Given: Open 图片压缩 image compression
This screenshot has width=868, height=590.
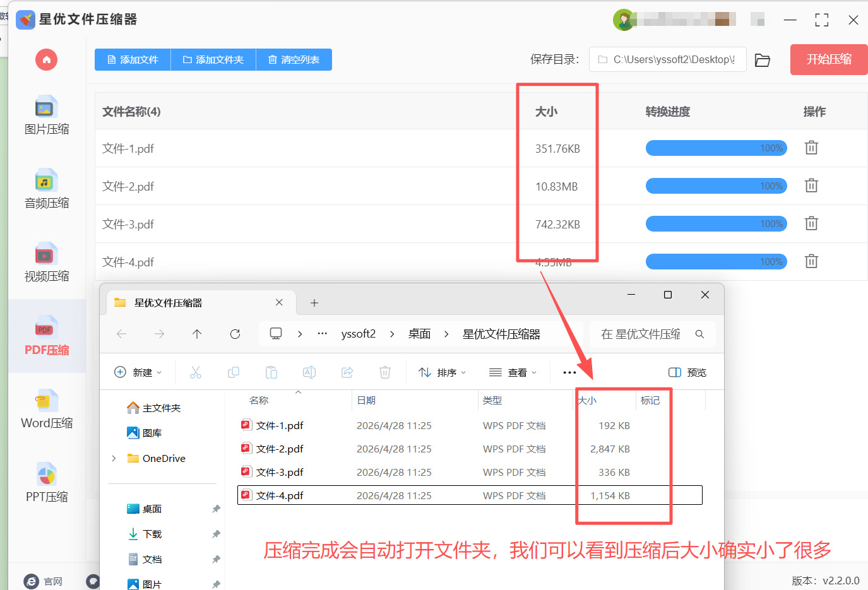Looking at the screenshot, I should tap(47, 115).
